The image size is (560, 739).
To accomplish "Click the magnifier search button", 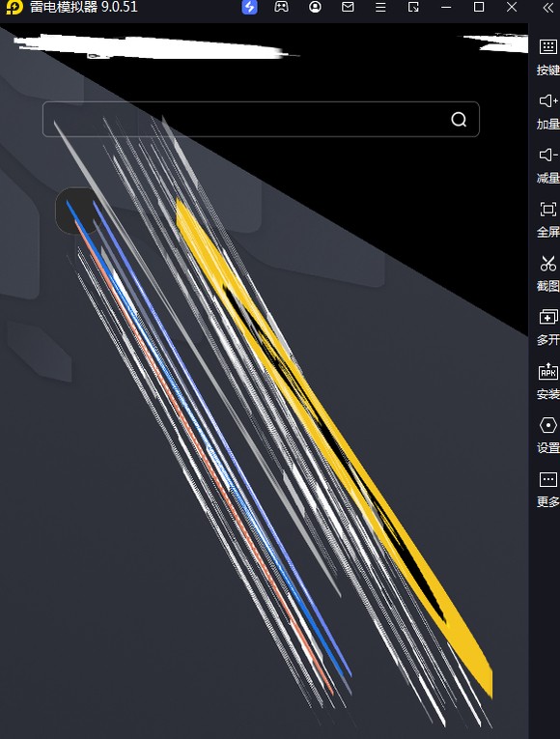I will 459,120.
